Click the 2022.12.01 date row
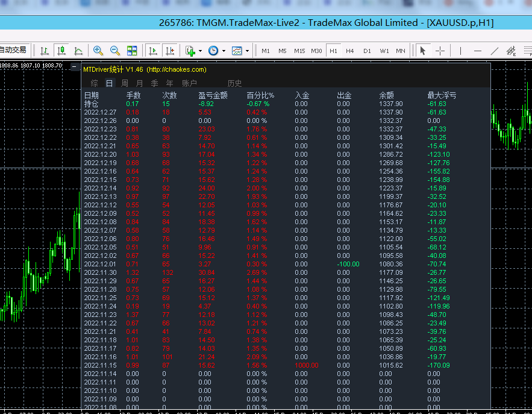 [100, 264]
